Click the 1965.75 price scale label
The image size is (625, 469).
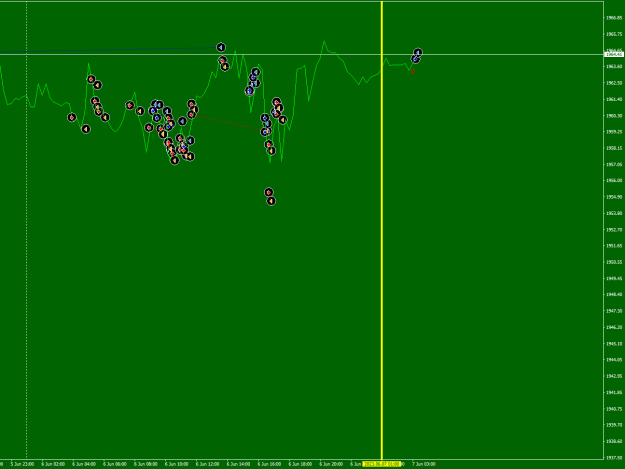(614, 34)
